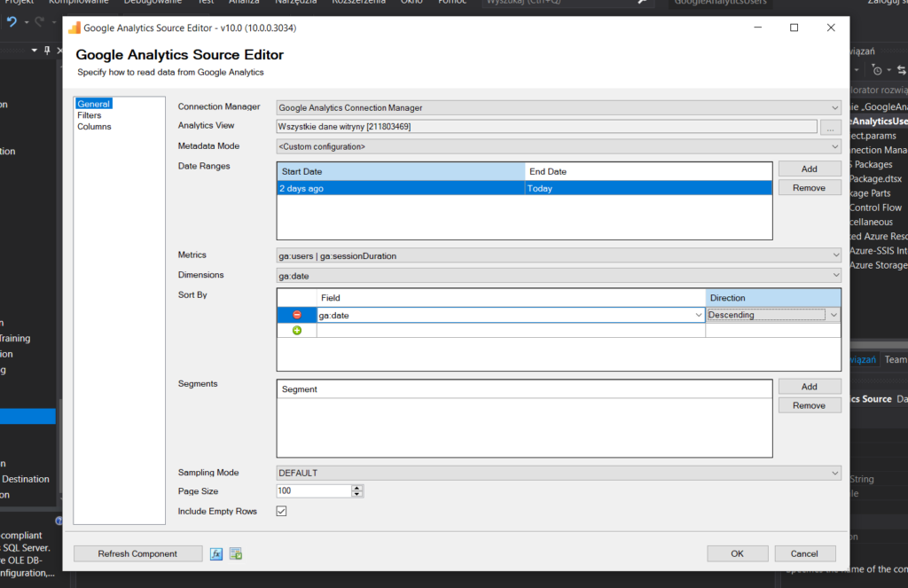Click the Page Size input field
This screenshot has width=908, height=588.
(314, 491)
